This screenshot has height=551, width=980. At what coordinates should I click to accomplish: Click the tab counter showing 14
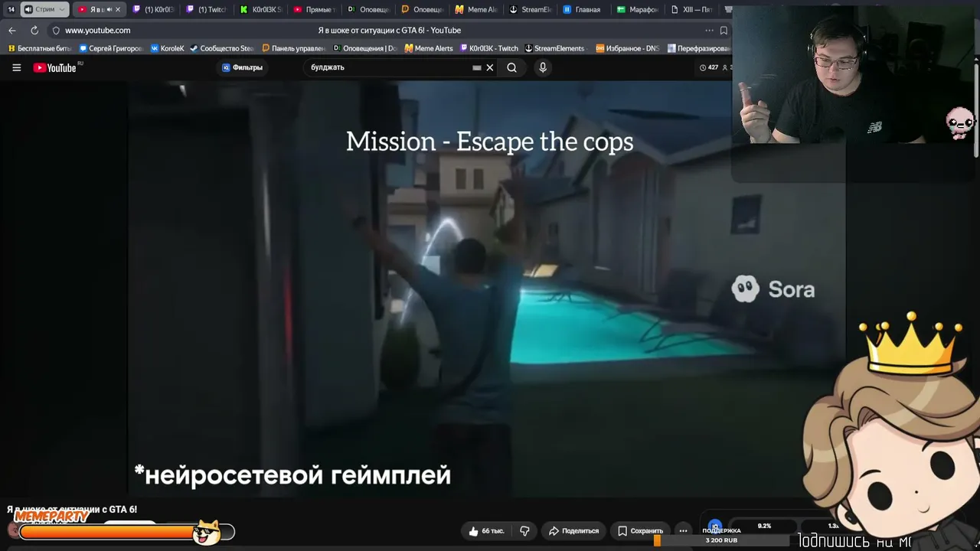(11, 10)
